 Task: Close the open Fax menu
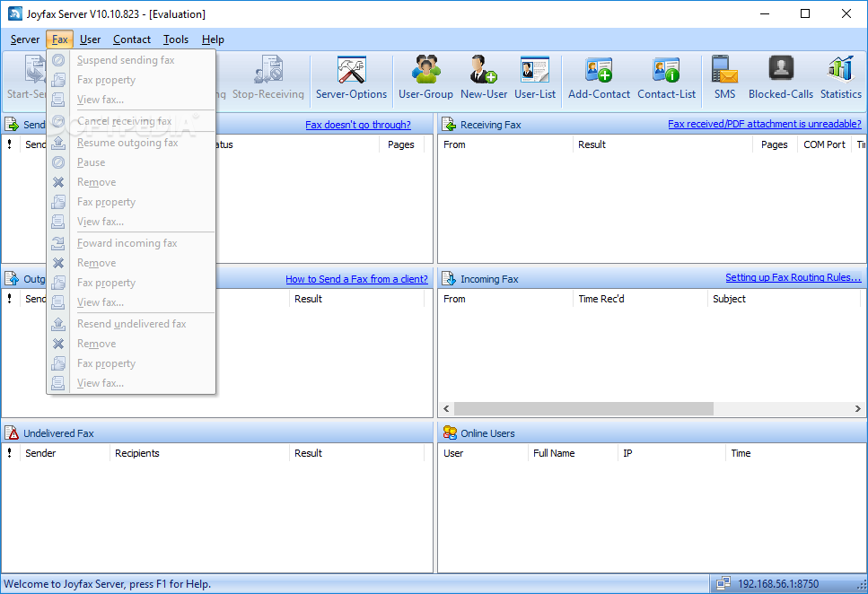(60, 39)
